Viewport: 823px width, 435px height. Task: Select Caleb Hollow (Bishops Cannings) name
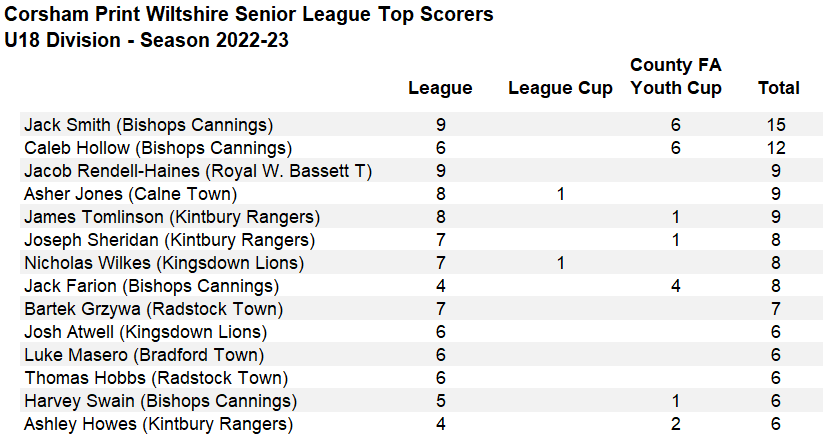(158, 148)
